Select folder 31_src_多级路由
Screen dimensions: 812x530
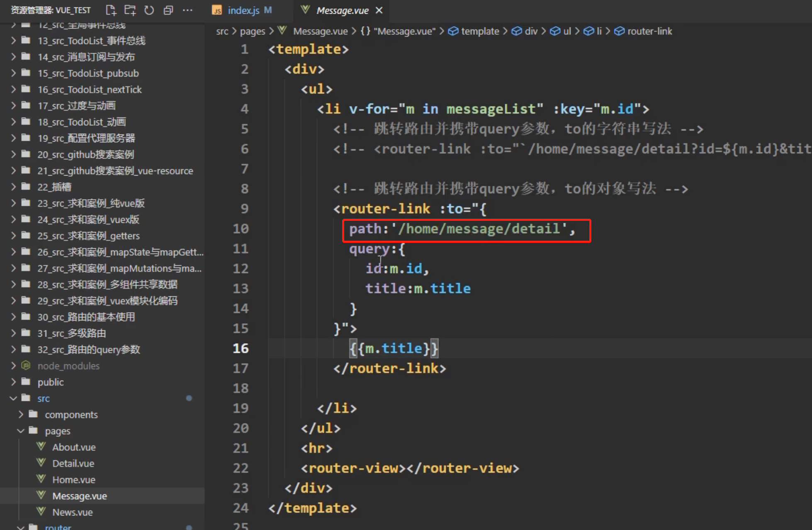(72, 333)
